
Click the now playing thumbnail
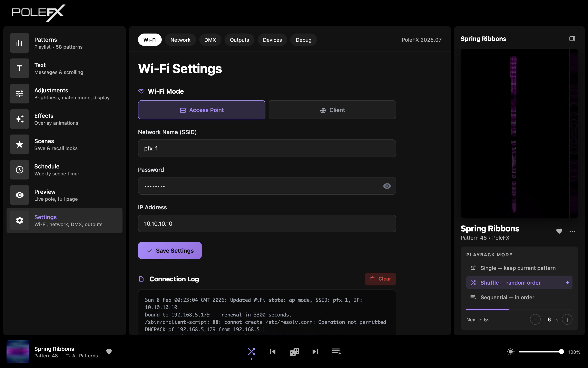(18, 351)
